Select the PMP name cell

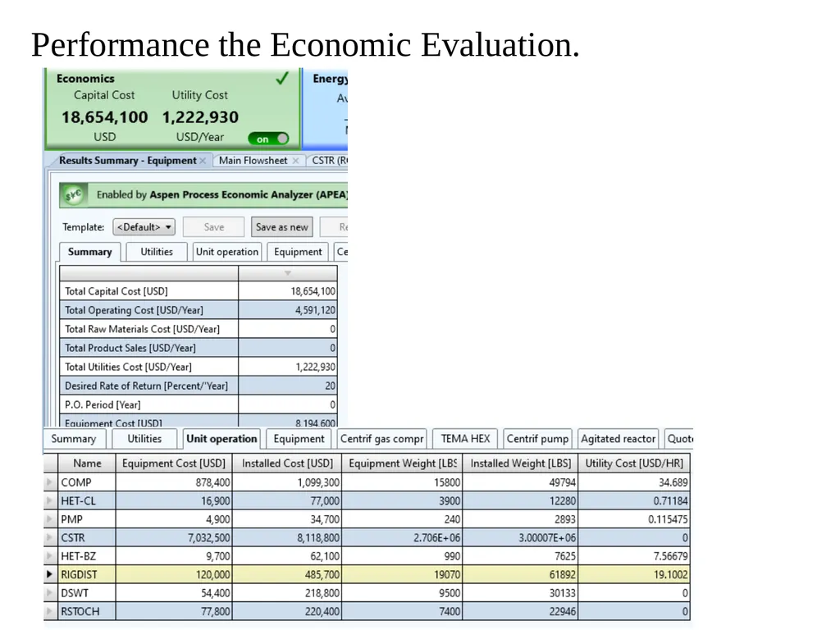pos(87,519)
